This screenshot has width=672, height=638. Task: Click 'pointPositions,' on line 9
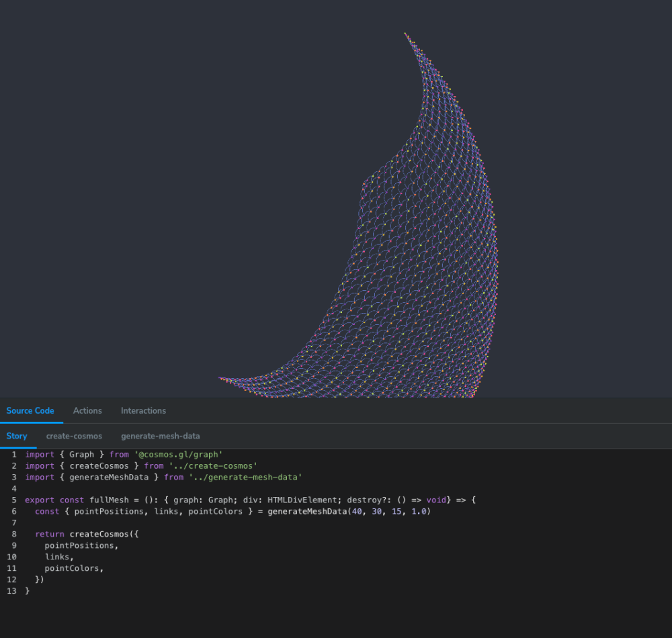(x=81, y=545)
